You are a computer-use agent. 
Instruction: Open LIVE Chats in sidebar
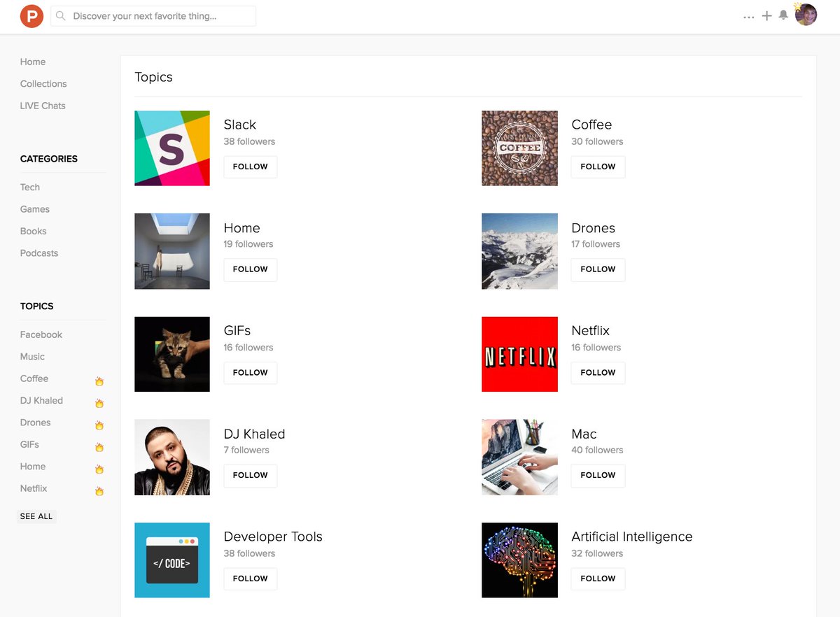[43, 106]
